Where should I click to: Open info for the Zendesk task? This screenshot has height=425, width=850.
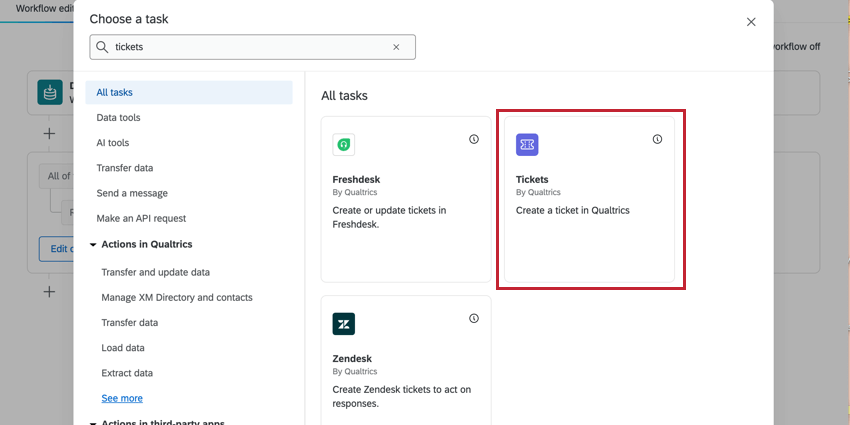click(x=474, y=319)
